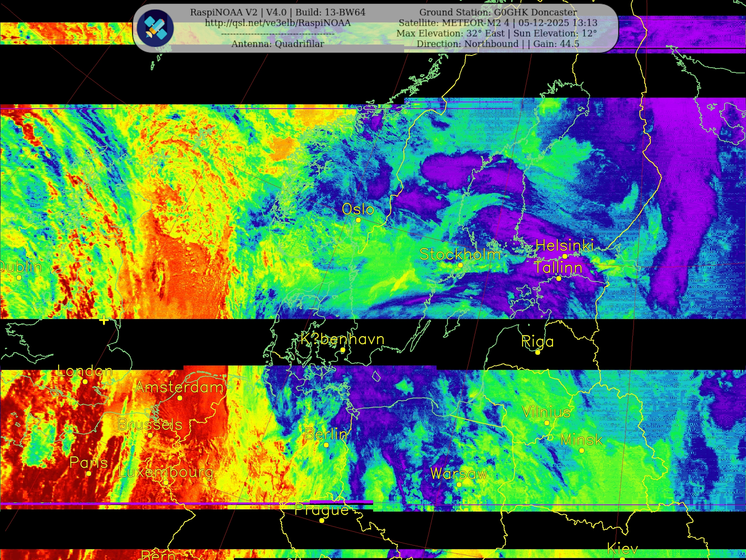Click the Paris city label

(88, 462)
